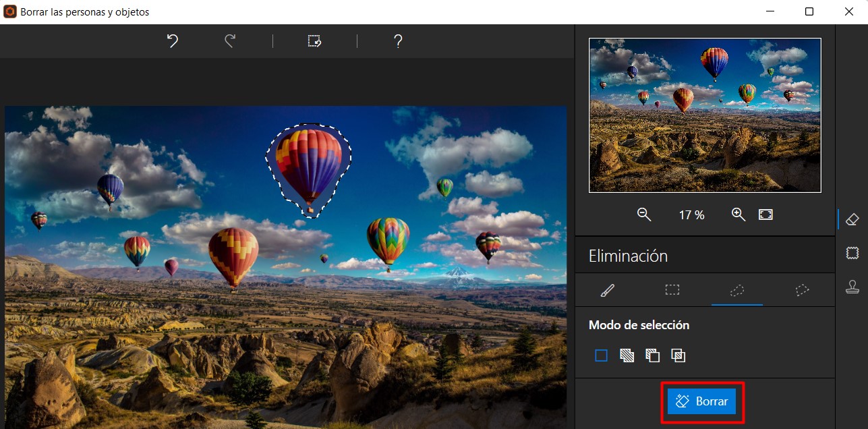This screenshot has height=429, width=868.
Task: Undo the last action
Action: point(173,41)
